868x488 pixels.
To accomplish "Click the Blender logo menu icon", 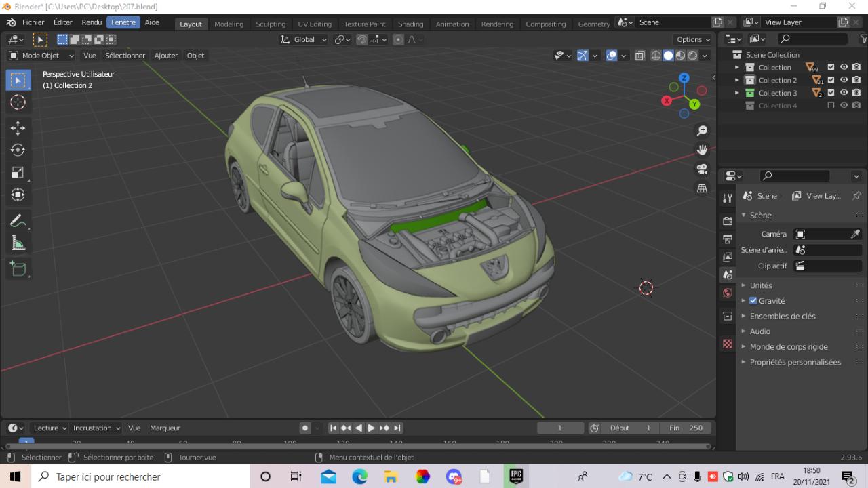I will [11, 22].
